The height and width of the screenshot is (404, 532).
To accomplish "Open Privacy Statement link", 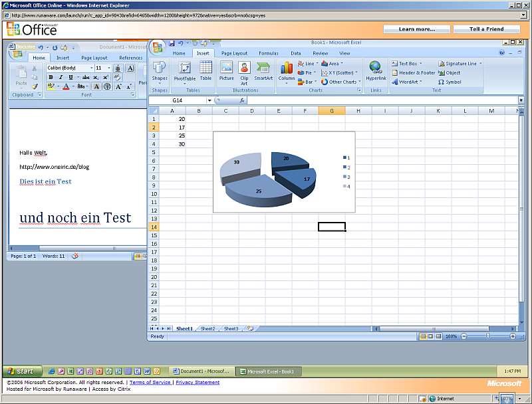I will pos(198,382).
